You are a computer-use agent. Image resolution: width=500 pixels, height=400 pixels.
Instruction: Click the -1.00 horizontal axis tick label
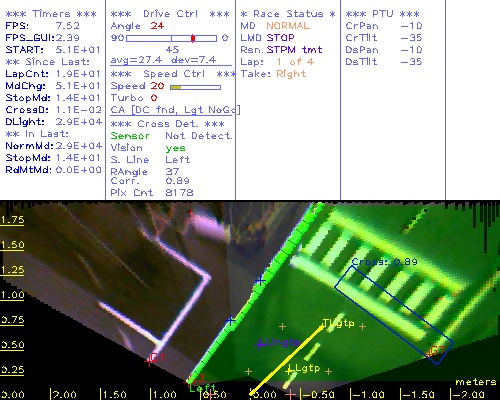click(x=370, y=395)
